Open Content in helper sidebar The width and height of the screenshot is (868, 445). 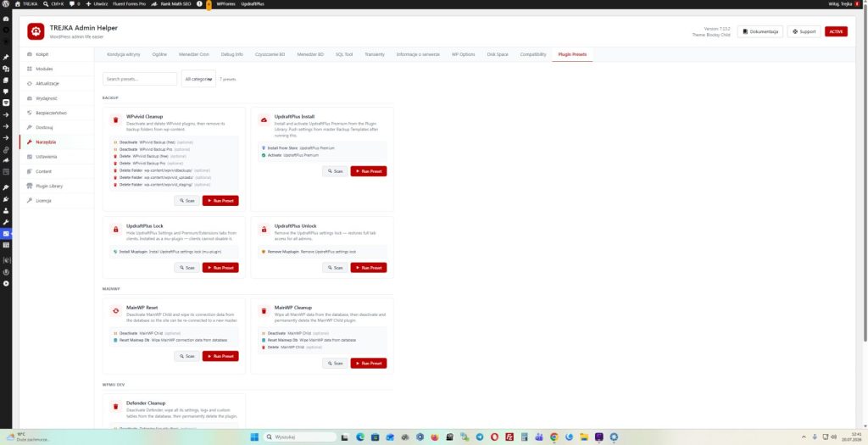tap(57, 171)
